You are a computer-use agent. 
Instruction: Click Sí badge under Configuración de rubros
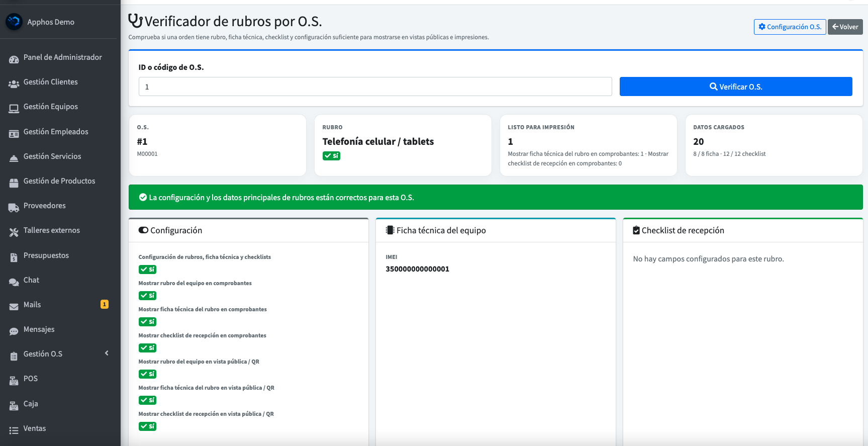[x=148, y=270]
